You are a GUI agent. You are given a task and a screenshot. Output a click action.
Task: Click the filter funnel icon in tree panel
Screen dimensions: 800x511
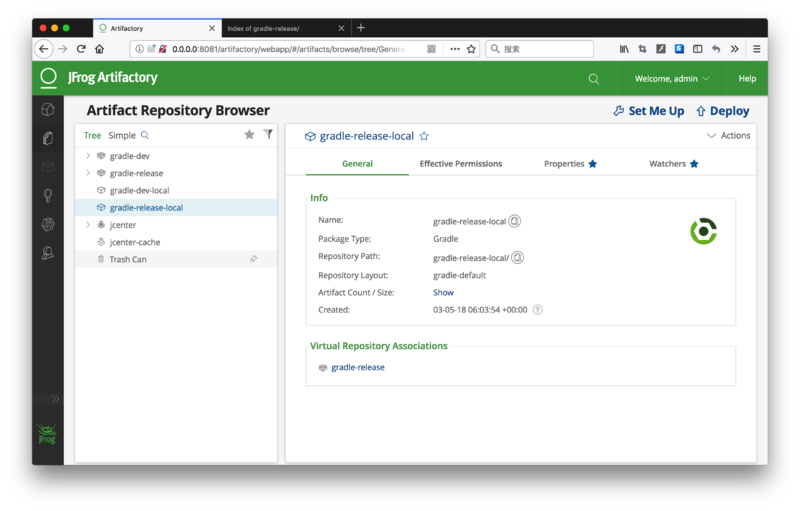click(268, 135)
